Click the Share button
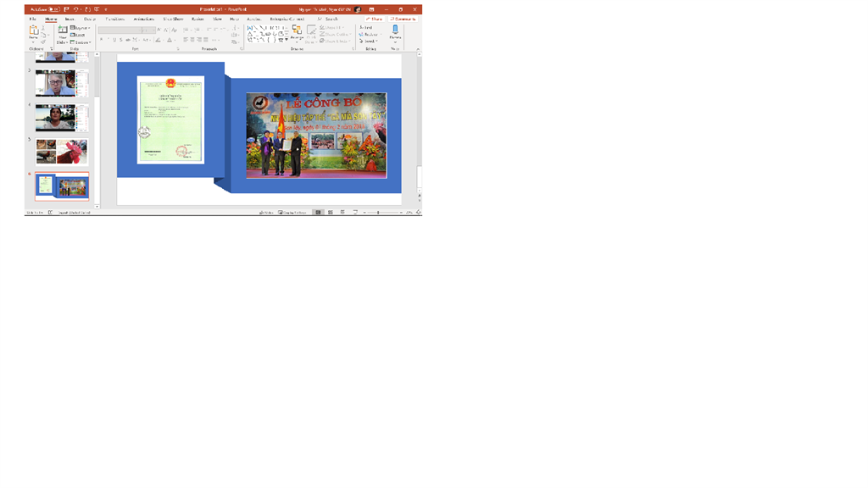The image size is (868, 488). [x=375, y=19]
